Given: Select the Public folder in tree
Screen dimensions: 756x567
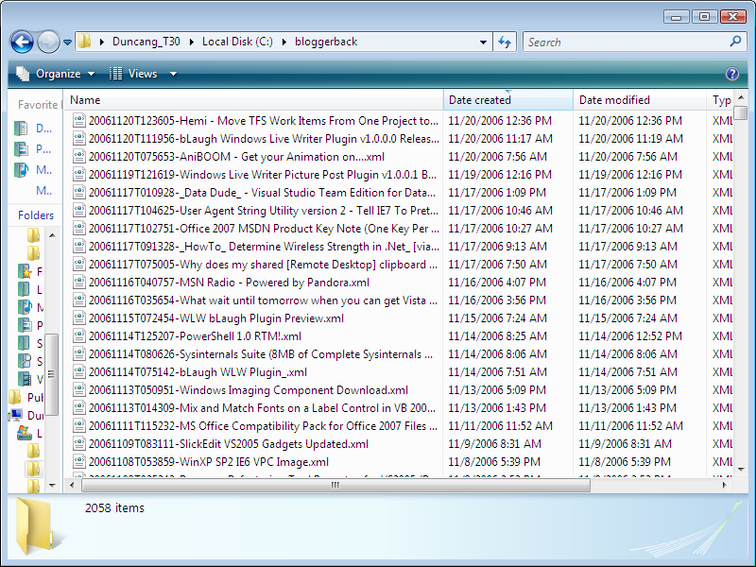Looking at the screenshot, I should 27,397.
